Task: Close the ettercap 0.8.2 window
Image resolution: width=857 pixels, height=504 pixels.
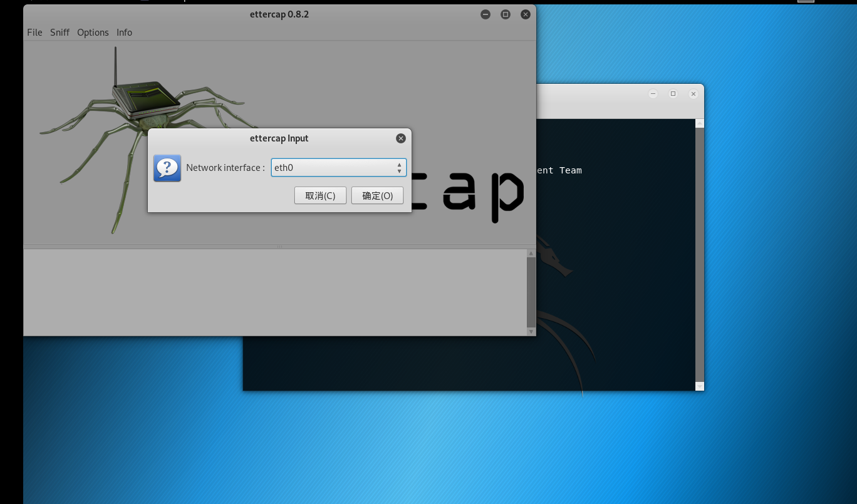Action: pyautogui.click(x=525, y=14)
